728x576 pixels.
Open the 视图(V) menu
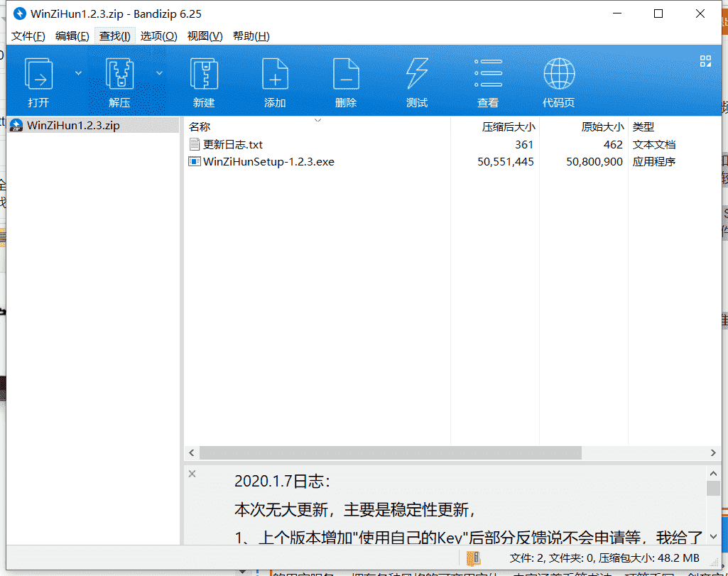tap(205, 36)
